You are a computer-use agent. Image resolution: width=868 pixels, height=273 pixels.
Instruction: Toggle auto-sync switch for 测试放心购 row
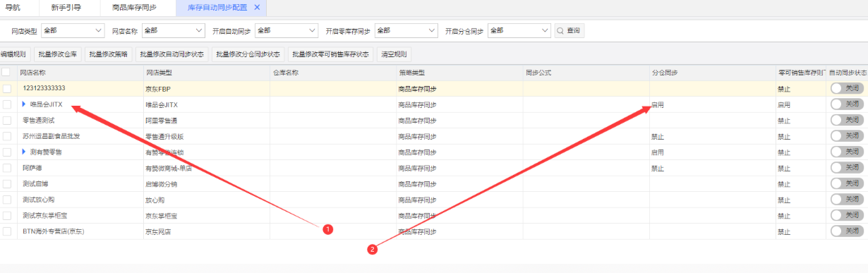point(847,200)
